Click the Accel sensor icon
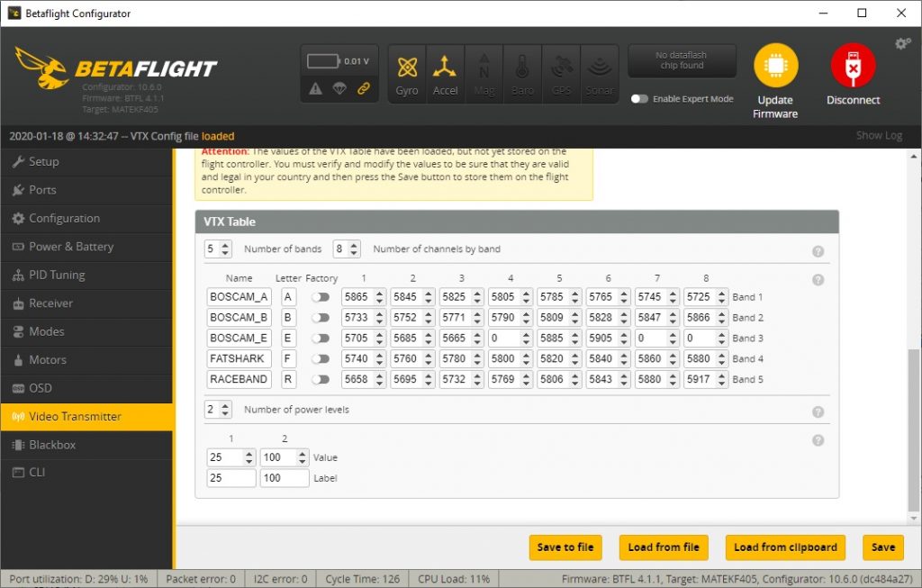Image resolution: width=922 pixels, height=588 pixels. pos(445,67)
